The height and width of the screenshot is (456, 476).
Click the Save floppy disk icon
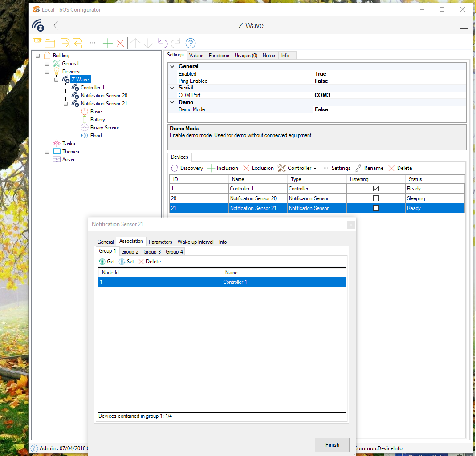point(37,43)
